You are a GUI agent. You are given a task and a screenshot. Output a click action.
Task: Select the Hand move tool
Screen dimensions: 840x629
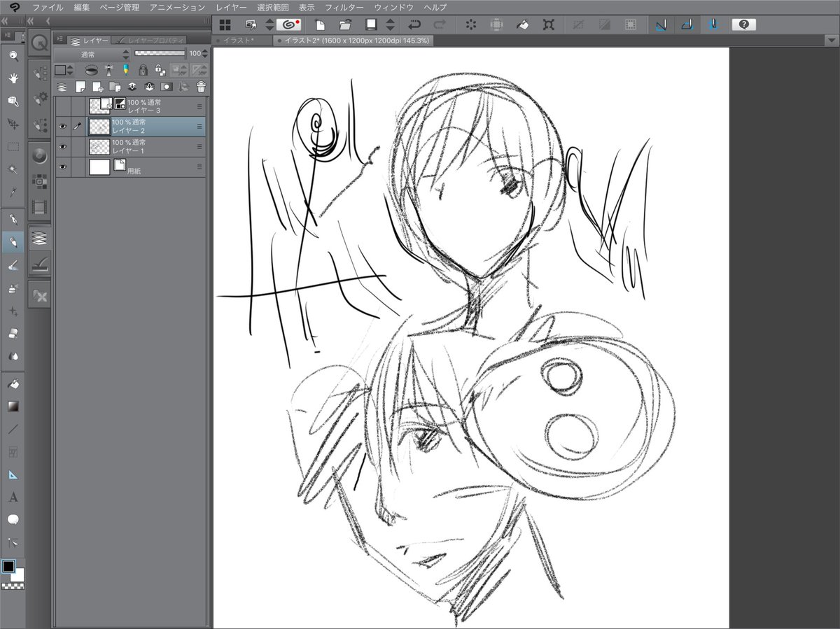coord(13,78)
